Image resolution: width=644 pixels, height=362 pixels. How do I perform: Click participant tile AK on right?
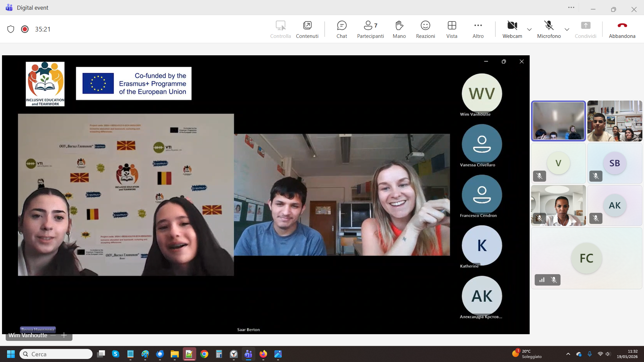click(614, 205)
